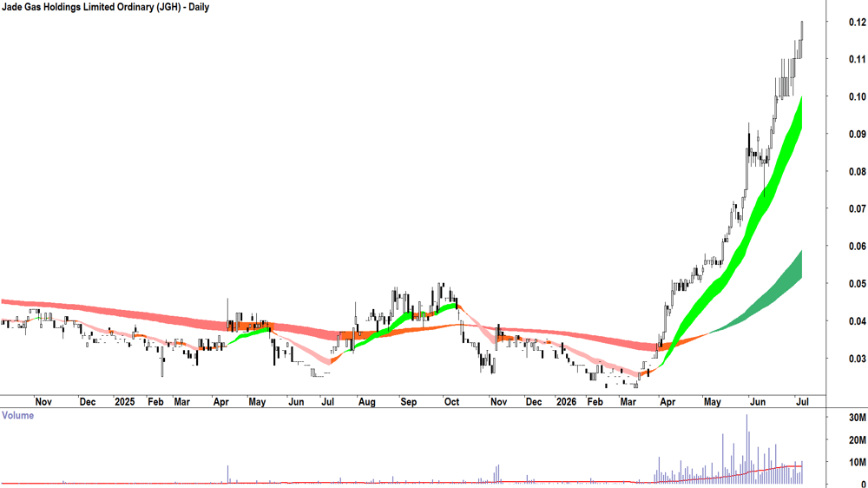
Task: Click the 2026 year label on time axis
Action: pos(566,402)
